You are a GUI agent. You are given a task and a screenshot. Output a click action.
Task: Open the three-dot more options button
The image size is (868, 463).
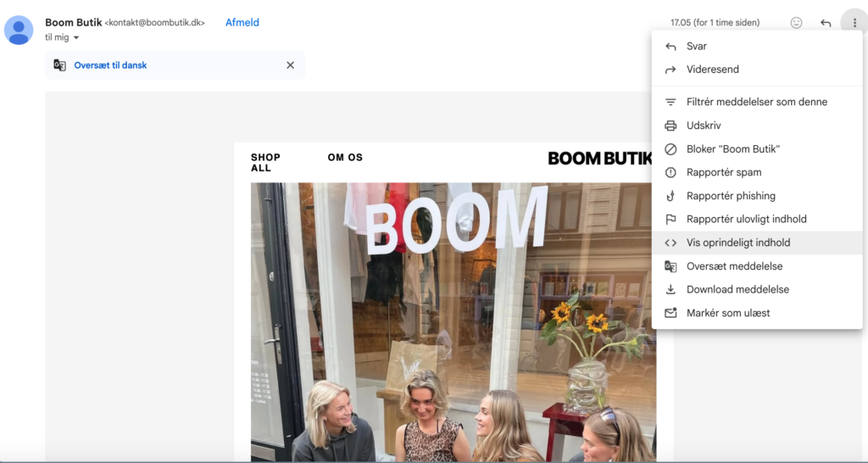[x=854, y=23]
